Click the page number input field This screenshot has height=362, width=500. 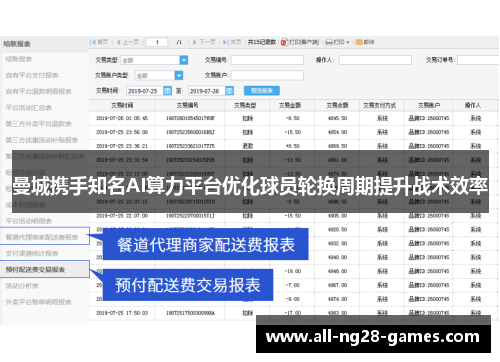coord(157,42)
